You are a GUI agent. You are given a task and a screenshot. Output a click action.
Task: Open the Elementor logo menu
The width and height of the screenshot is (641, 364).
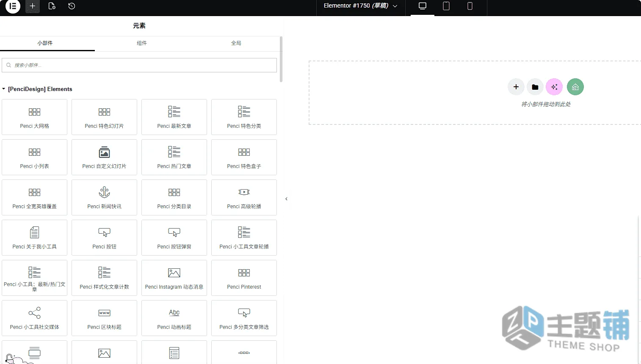tap(13, 6)
